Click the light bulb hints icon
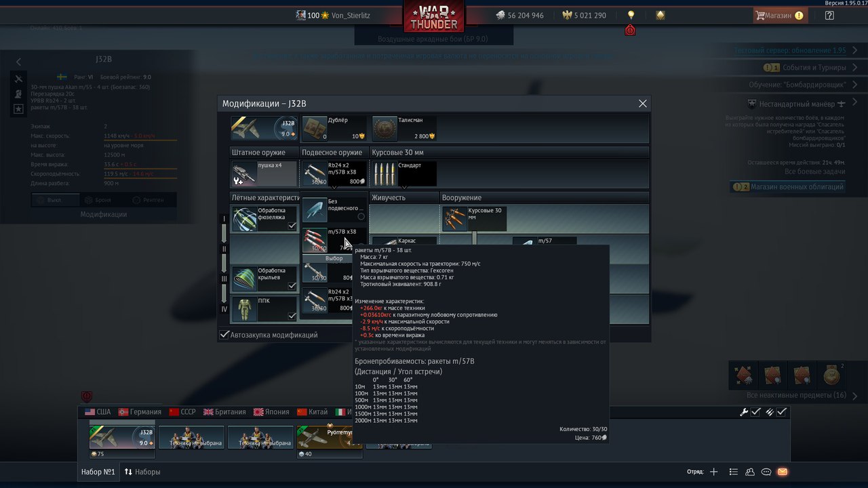Screen dimensions: 868x488 631,15
